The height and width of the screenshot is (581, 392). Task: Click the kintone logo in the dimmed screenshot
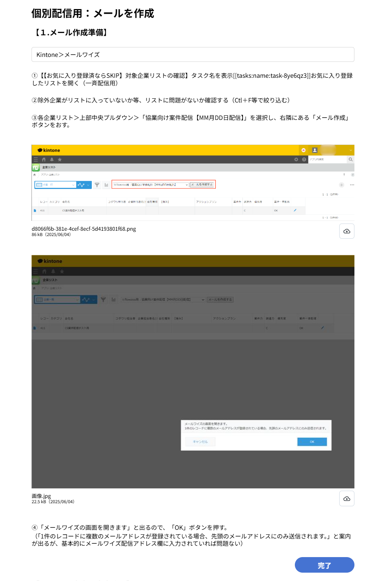(50, 261)
